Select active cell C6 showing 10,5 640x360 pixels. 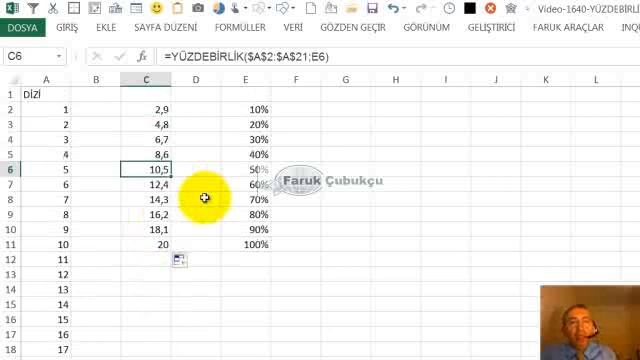[146, 169]
